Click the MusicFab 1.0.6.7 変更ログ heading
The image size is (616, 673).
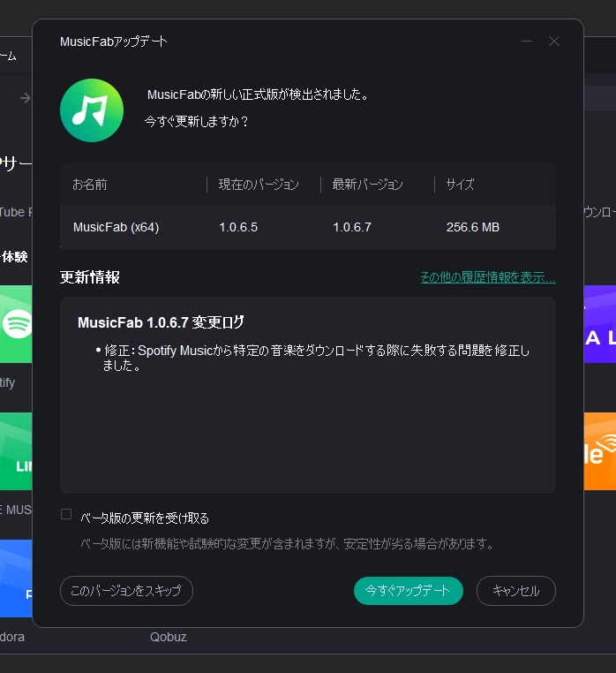click(x=161, y=322)
